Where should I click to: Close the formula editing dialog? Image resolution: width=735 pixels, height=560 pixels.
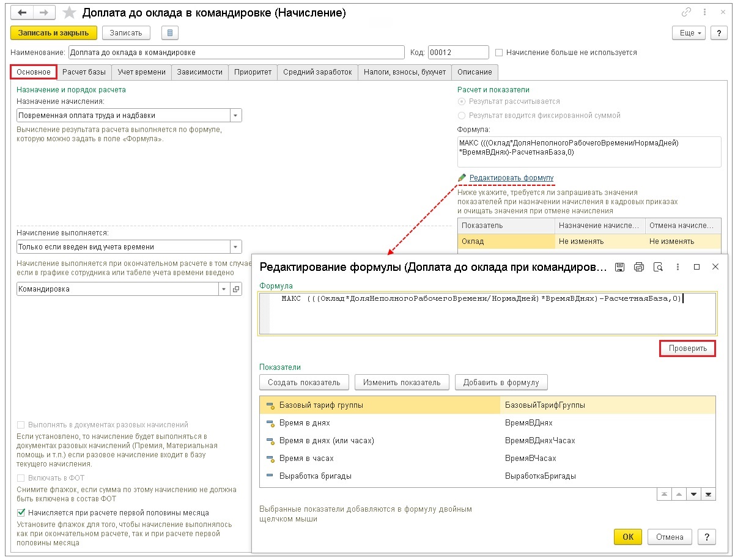point(715,267)
